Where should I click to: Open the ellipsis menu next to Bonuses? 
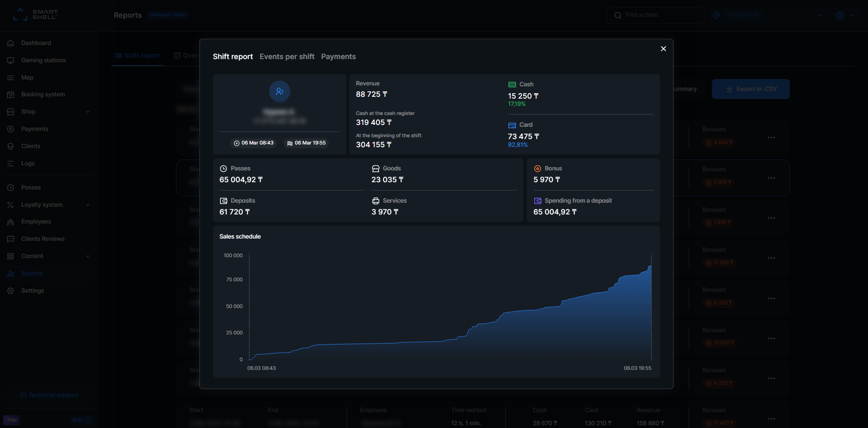click(772, 137)
